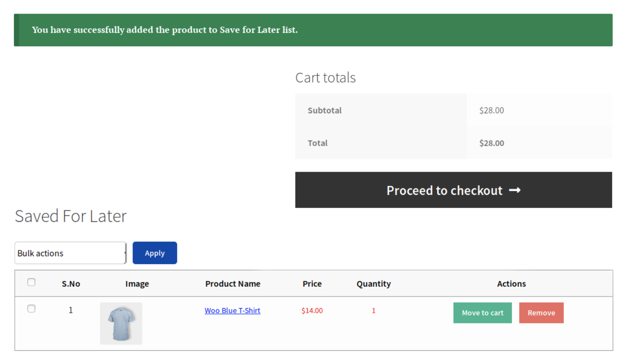
Task: Remove the saved Woo Blue T-Shirt item
Action: pos(541,313)
